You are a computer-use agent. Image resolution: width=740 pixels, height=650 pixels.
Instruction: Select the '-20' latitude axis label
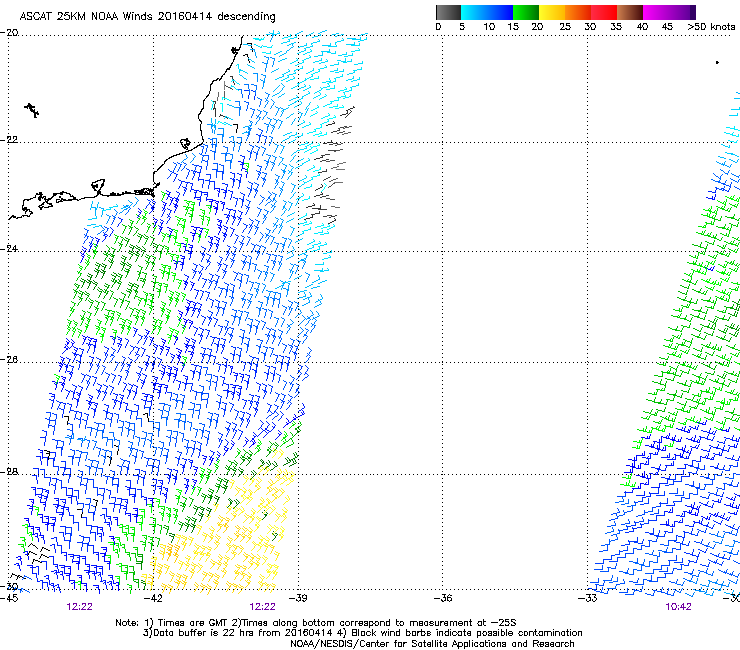tap(9, 33)
